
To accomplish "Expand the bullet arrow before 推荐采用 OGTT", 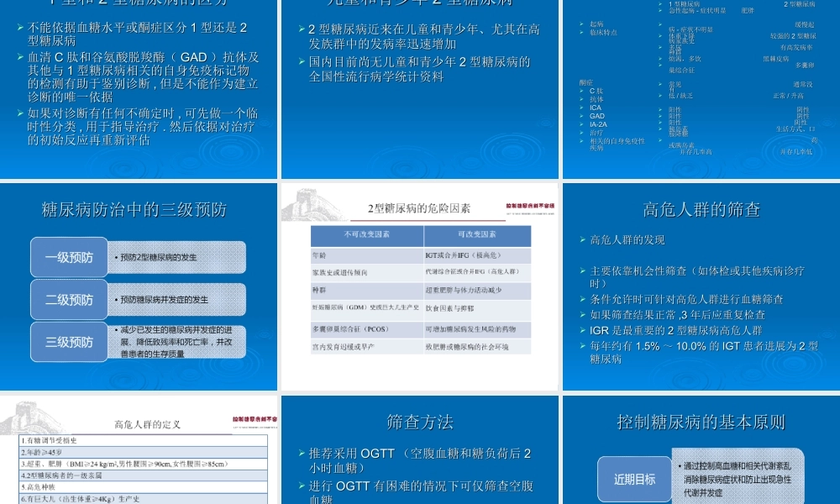I will tap(303, 453).
